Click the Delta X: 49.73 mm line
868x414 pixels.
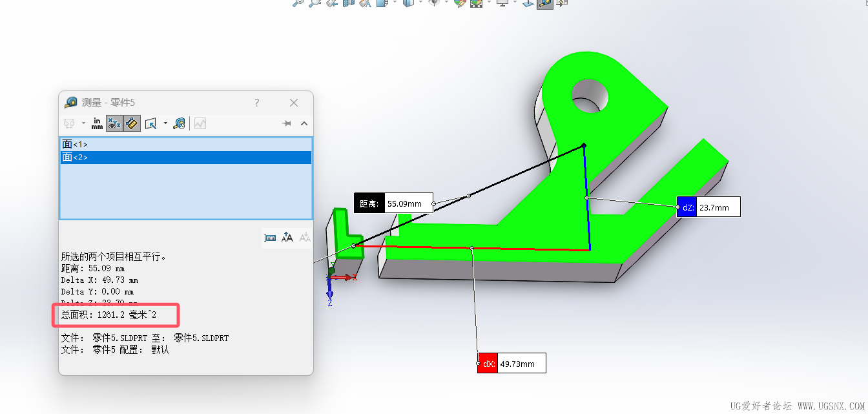point(100,280)
